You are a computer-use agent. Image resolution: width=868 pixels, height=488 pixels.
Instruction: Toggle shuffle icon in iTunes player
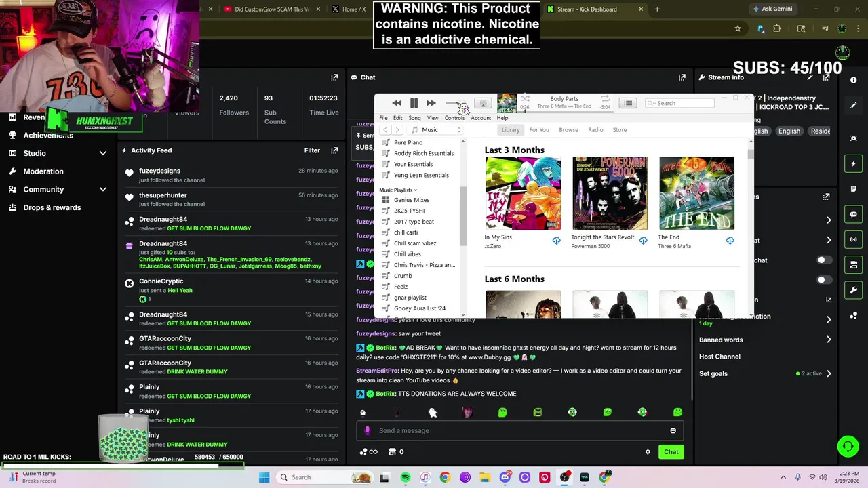[x=525, y=99]
